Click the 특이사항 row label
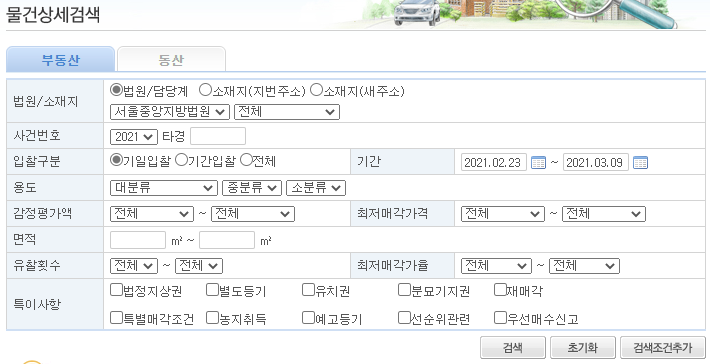The width and height of the screenshot is (710, 364). click(37, 305)
